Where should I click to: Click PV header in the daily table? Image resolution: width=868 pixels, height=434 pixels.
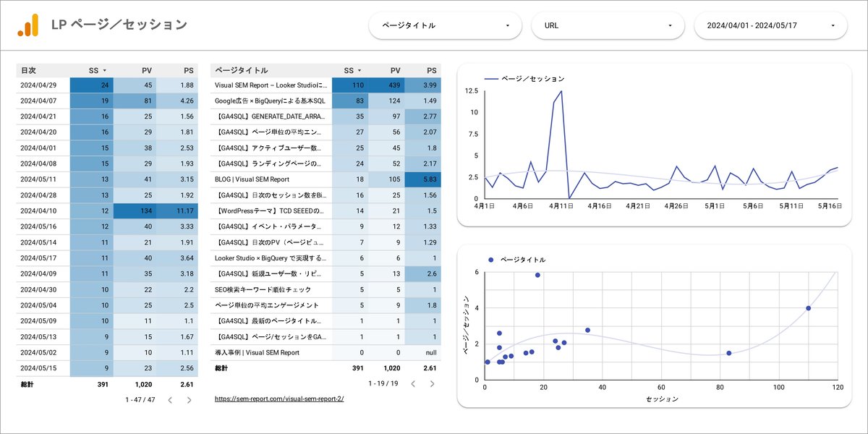click(147, 70)
